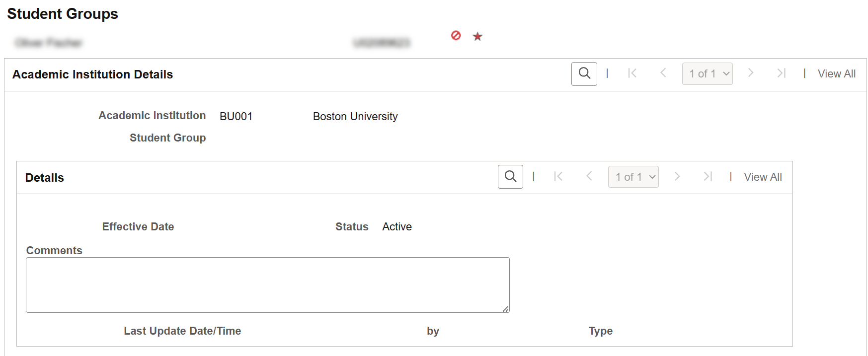This screenshot has width=868, height=356.
Task: Click inside the Comments text box
Action: (x=267, y=285)
